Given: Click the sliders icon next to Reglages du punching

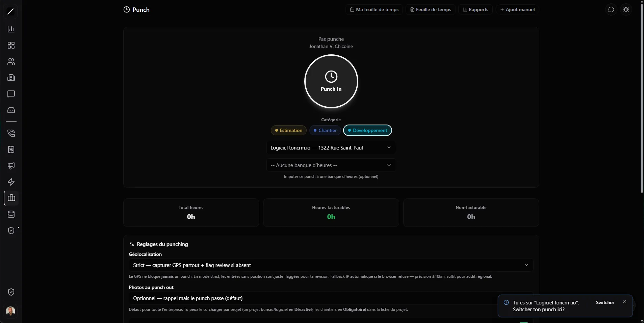Looking at the screenshot, I should click(132, 244).
